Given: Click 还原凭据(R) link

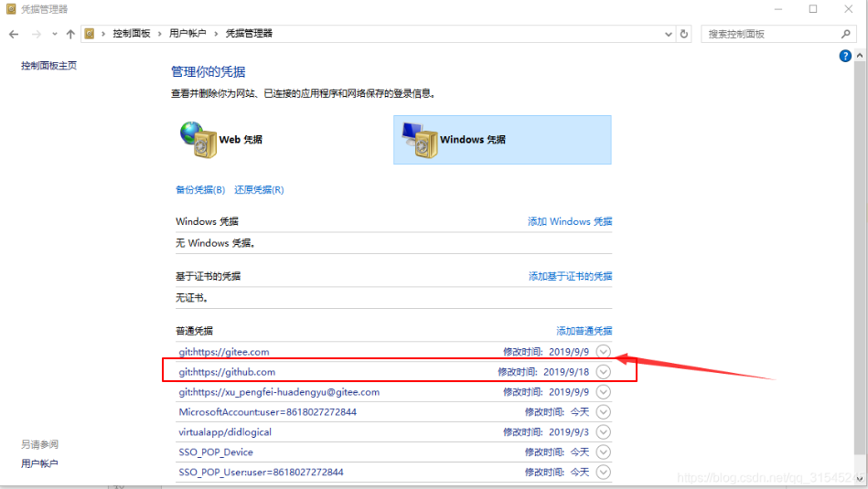Looking at the screenshot, I should coord(259,190).
